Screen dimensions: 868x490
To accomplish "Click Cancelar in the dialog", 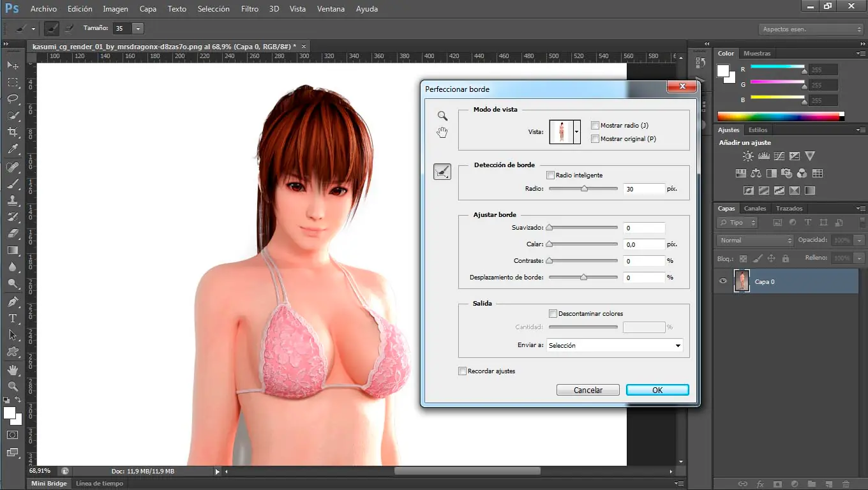I will click(588, 390).
